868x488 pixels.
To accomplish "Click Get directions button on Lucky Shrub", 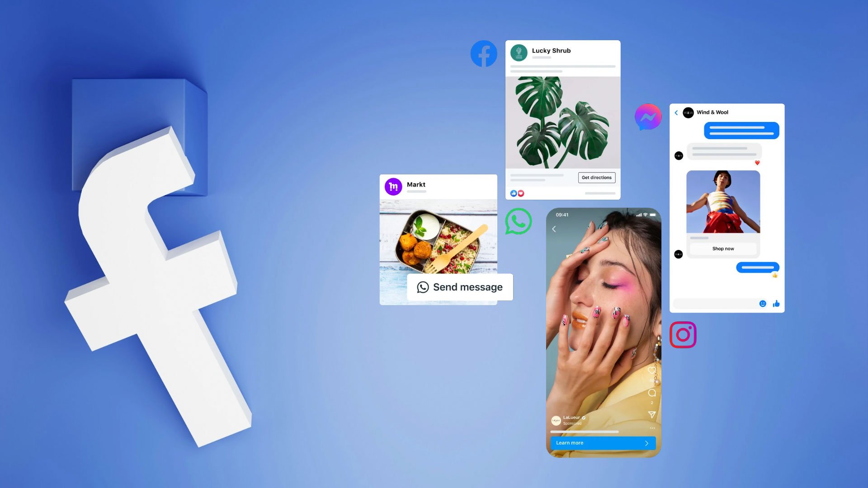I will pos(596,177).
